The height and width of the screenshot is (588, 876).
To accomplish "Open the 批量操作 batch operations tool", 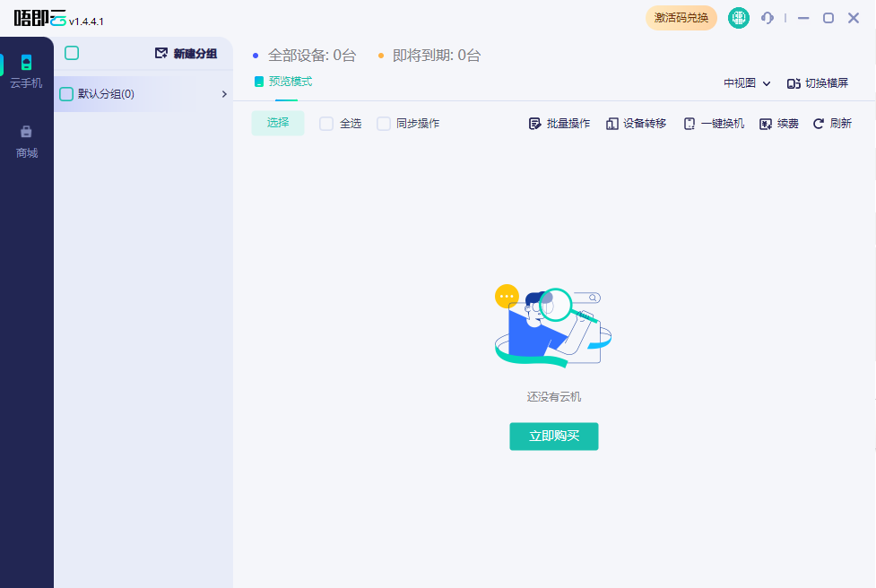I will click(559, 123).
